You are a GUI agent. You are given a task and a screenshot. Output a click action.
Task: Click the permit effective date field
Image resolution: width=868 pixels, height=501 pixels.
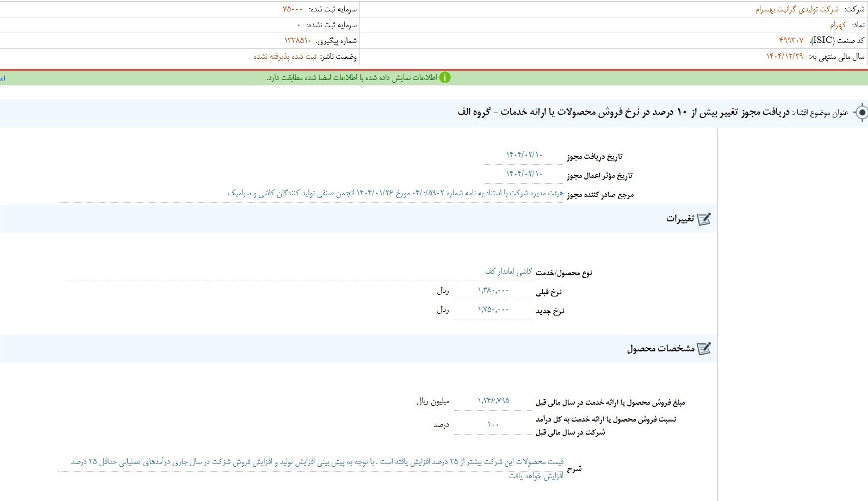[x=524, y=174]
